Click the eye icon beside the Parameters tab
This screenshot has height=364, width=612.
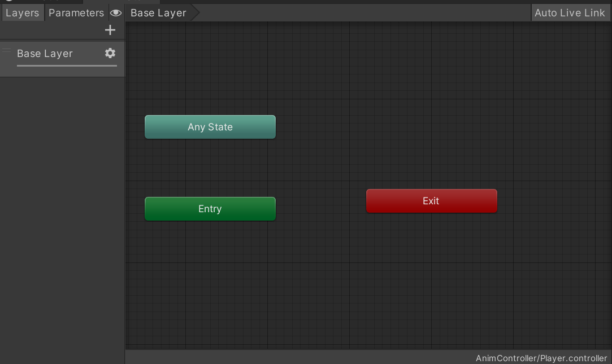tap(116, 12)
